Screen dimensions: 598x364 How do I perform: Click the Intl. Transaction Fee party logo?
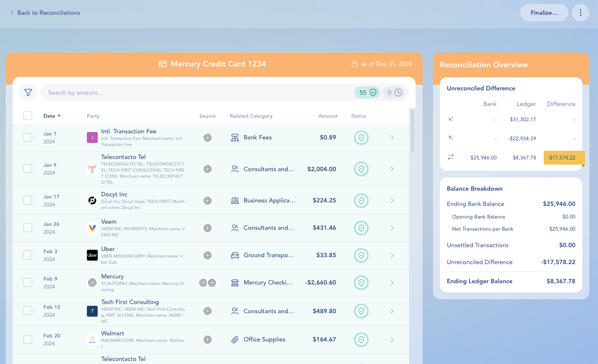click(92, 138)
